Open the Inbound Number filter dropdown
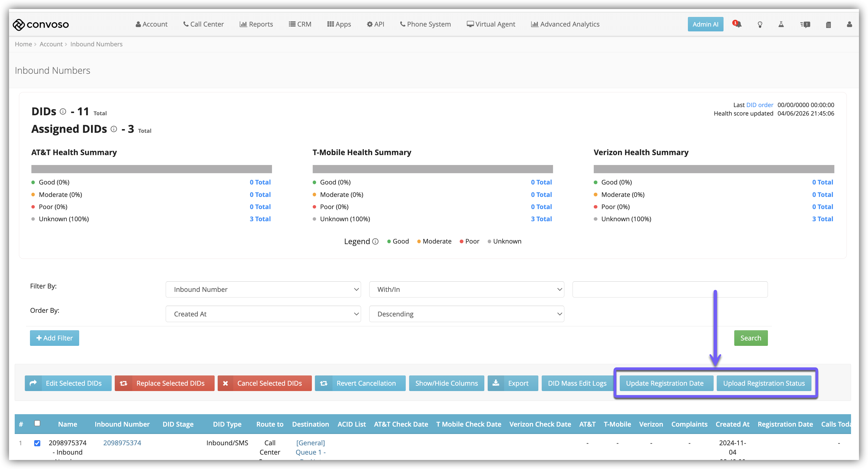 [x=263, y=290]
